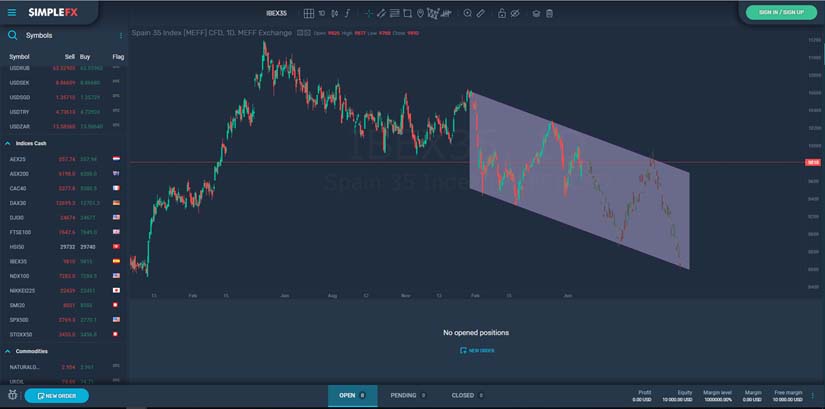Select the trend line drawing tool

point(381,14)
